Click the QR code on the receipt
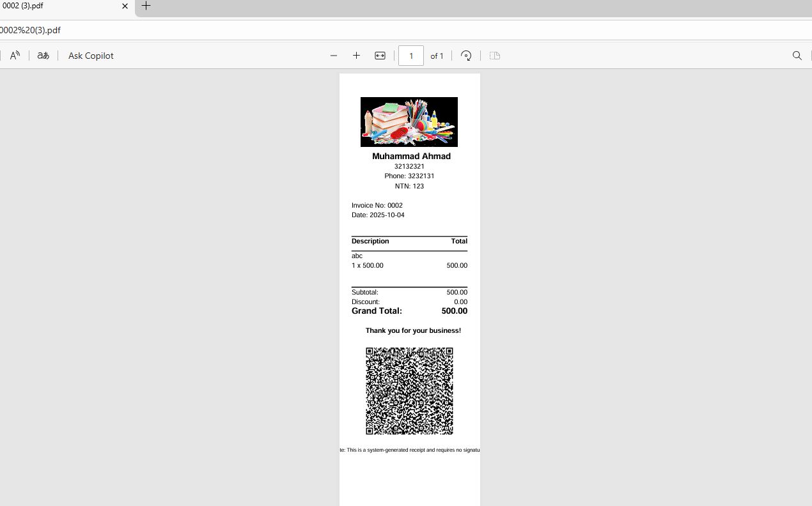The height and width of the screenshot is (506, 812). [x=409, y=391]
